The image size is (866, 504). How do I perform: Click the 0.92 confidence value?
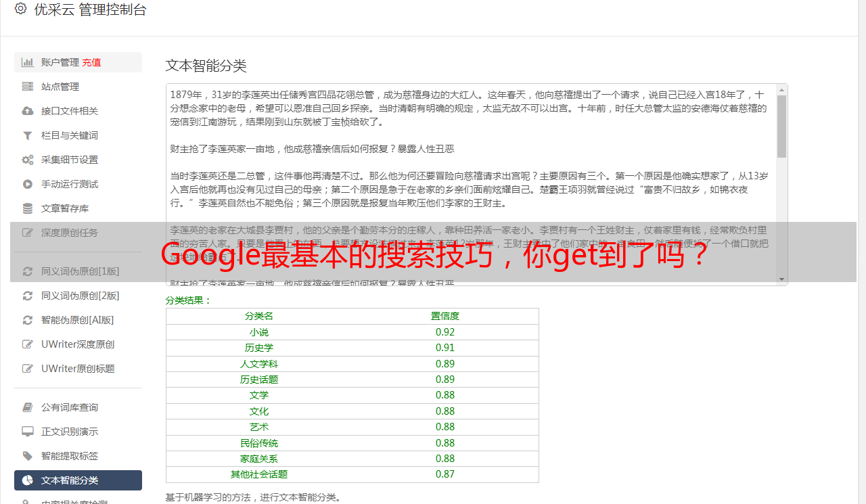[x=445, y=332]
